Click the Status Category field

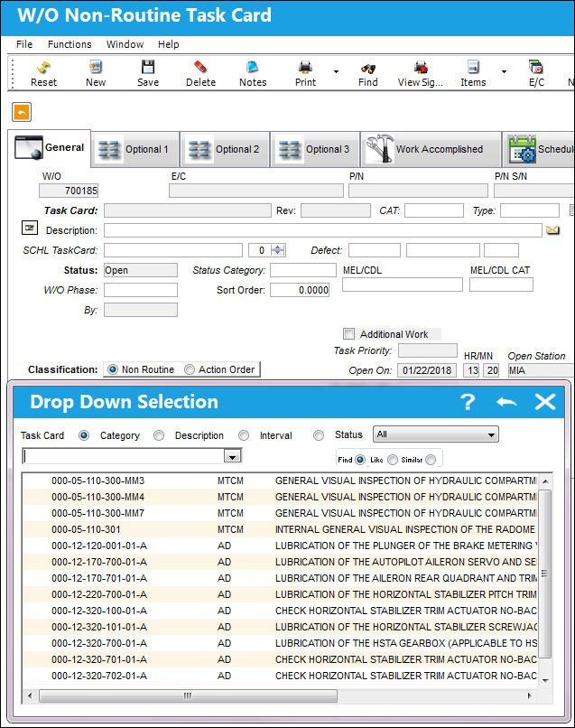[303, 270]
